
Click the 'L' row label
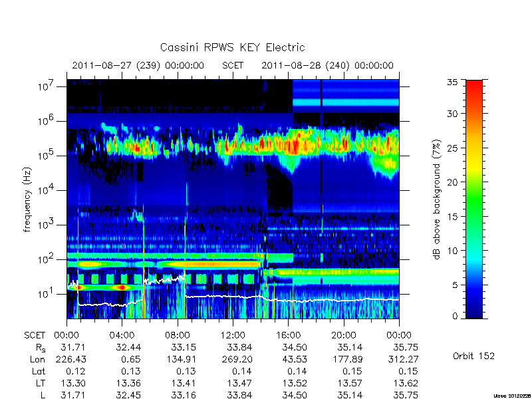(x=43, y=394)
